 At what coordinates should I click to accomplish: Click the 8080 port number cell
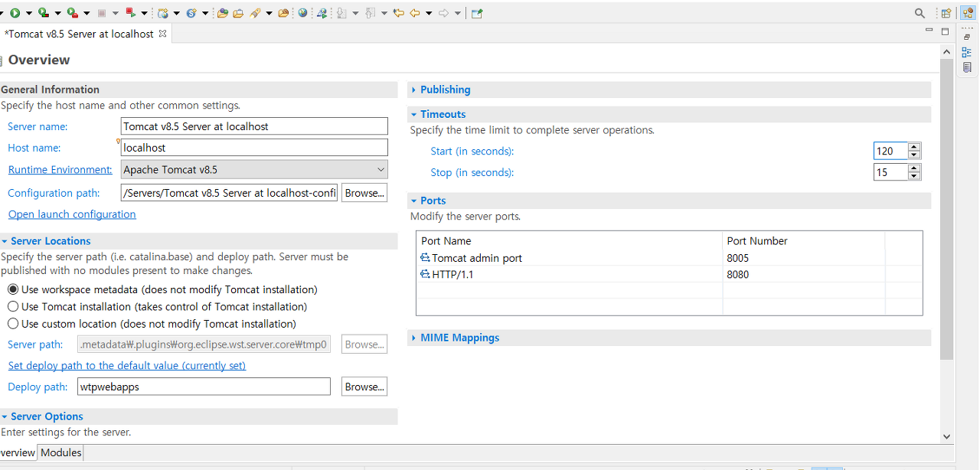[803, 274]
